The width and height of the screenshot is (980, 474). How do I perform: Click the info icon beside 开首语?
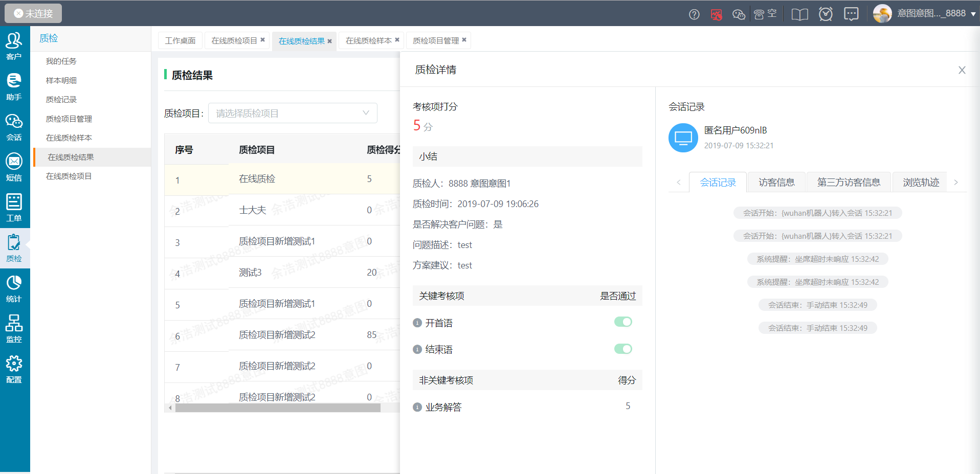(x=417, y=323)
